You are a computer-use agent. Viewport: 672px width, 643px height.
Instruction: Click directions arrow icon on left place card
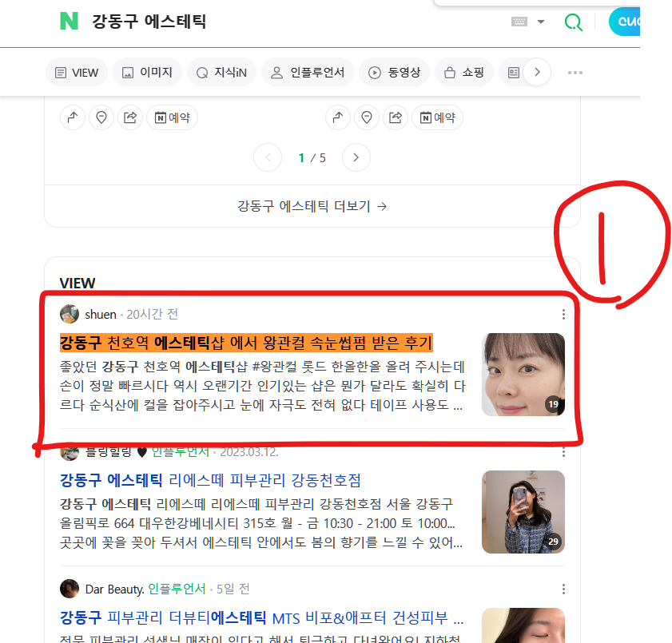(73, 117)
